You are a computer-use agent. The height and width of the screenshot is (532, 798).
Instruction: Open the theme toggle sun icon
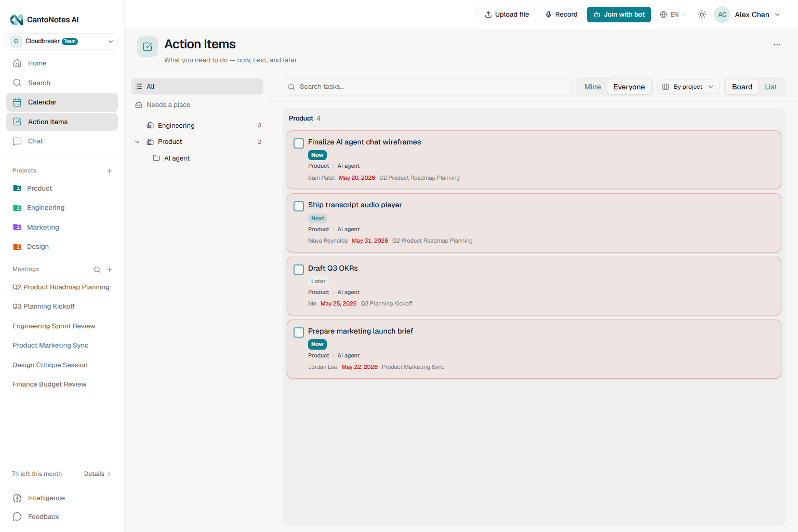tap(702, 15)
